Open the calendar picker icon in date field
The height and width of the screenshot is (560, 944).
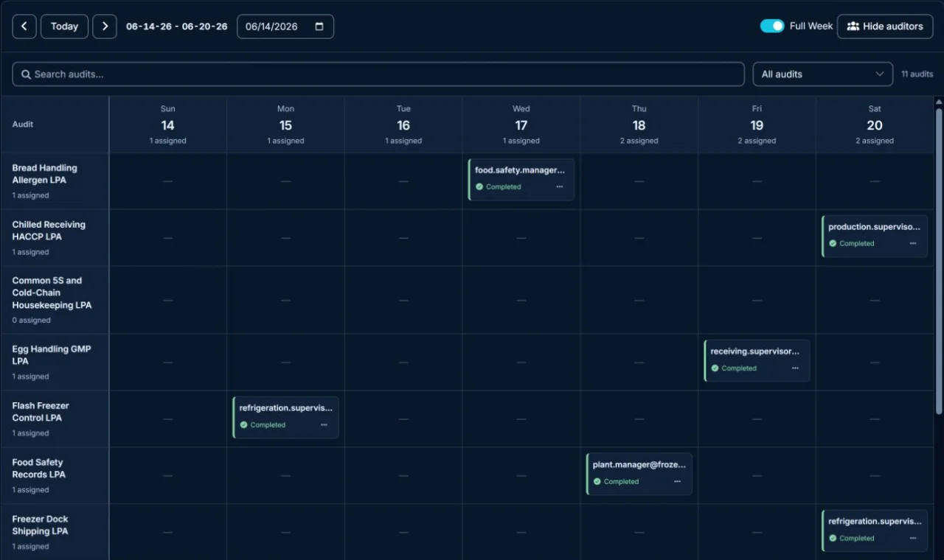(x=319, y=27)
